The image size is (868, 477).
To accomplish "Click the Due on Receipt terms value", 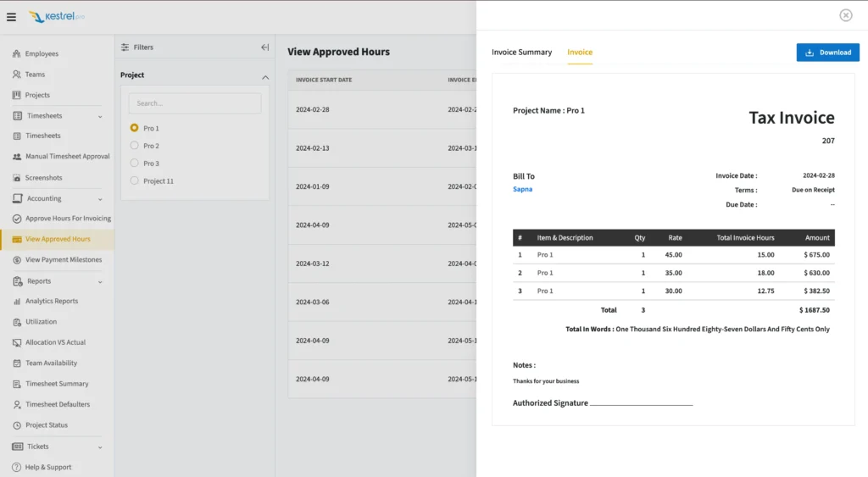I will click(813, 190).
